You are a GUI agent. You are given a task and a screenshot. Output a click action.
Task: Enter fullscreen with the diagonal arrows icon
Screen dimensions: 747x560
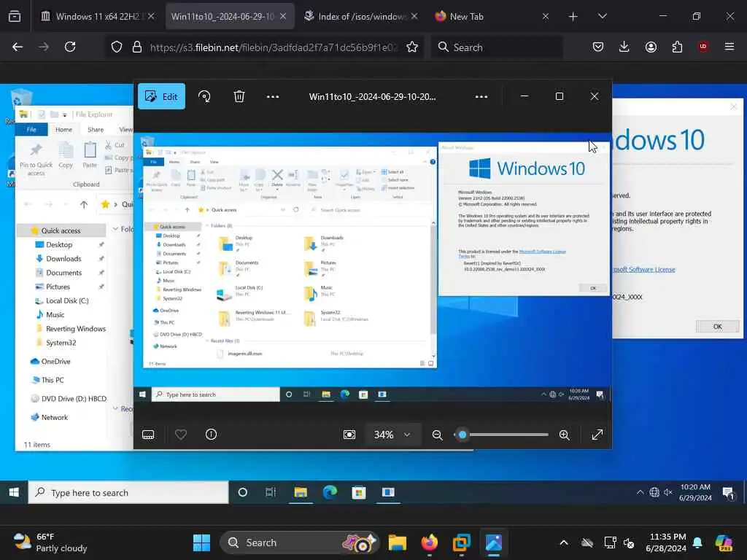(597, 435)
